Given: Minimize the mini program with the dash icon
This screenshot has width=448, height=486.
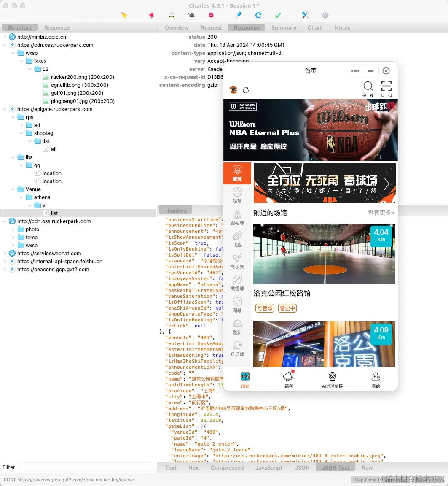Looking at the screenshot, I should pos(370,71).
